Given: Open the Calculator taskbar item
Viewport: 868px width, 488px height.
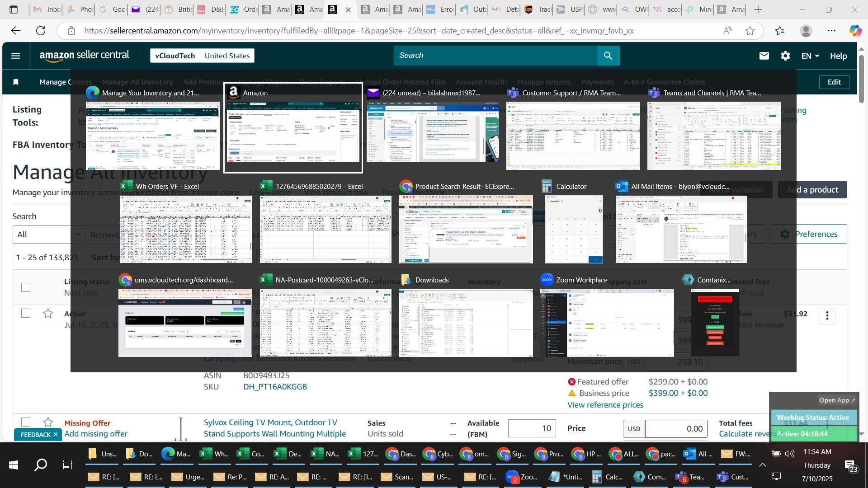Looking at the screenshot, I should (607, 477).
